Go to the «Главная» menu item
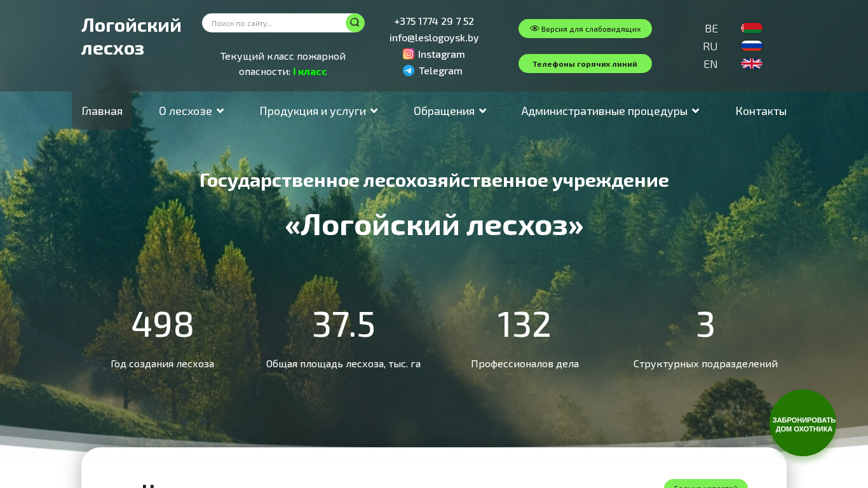Image resolution: width=868 pixels, height=488 pixels. (x=102, y=111)
